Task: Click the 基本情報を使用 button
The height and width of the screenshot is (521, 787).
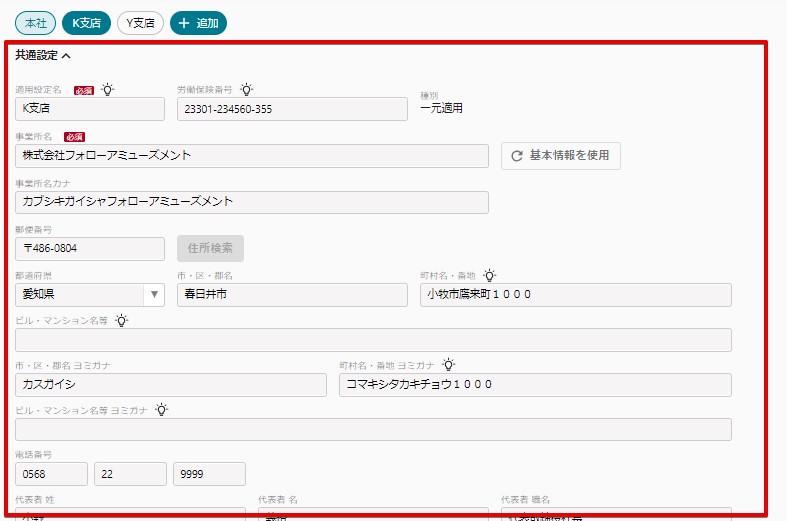Action: 561,156
